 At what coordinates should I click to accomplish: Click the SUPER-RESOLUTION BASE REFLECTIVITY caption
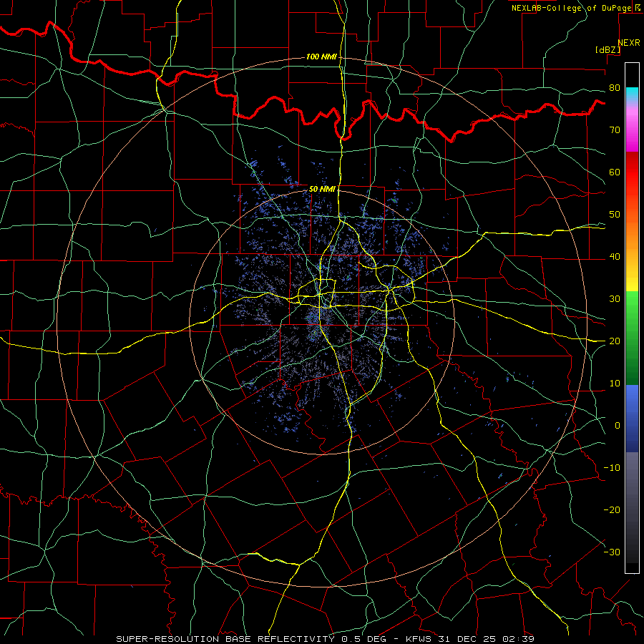coord(225,639)
